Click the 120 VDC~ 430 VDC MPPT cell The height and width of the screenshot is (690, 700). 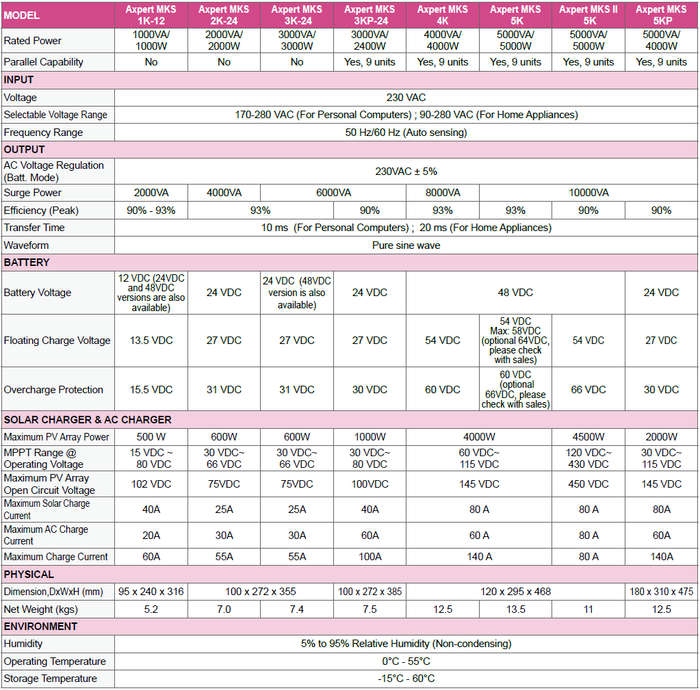click(x=588, y=458)
